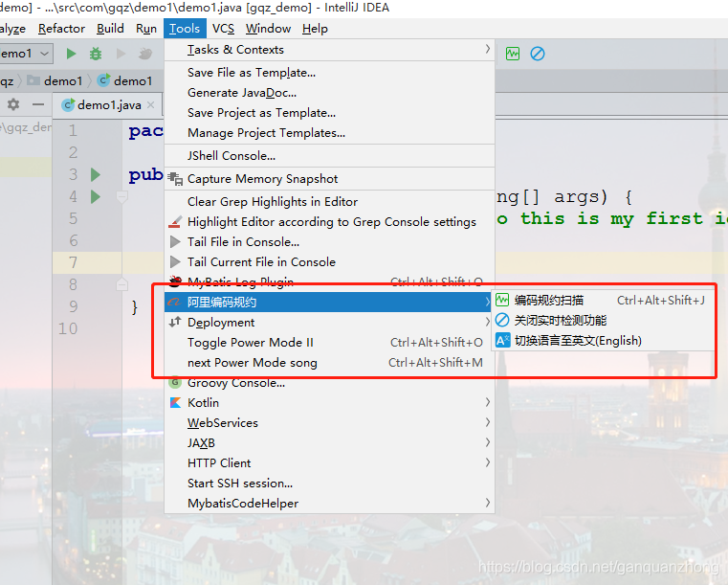
Task: Click the run gutter arrow on line 4
Action: [x=96, y=197]
